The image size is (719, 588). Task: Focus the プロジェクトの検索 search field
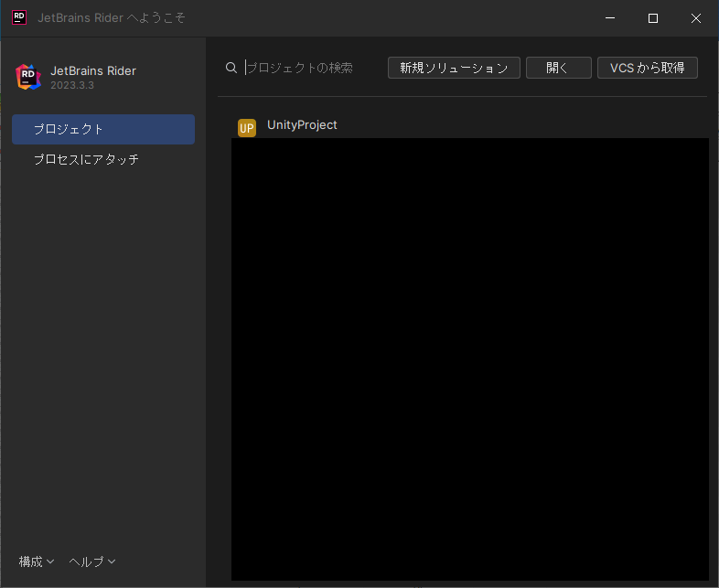click(300, 68)
